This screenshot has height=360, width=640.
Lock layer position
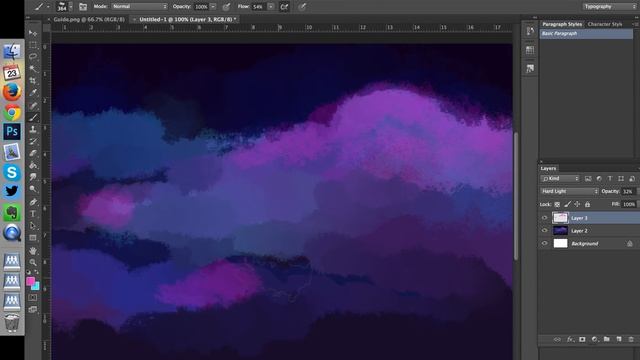(577, 204)
